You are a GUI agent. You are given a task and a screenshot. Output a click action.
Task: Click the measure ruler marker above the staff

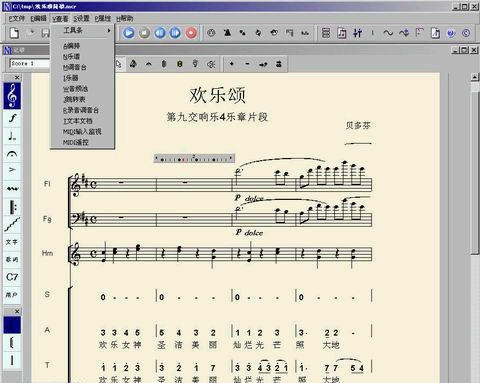(x=194, y=158)
